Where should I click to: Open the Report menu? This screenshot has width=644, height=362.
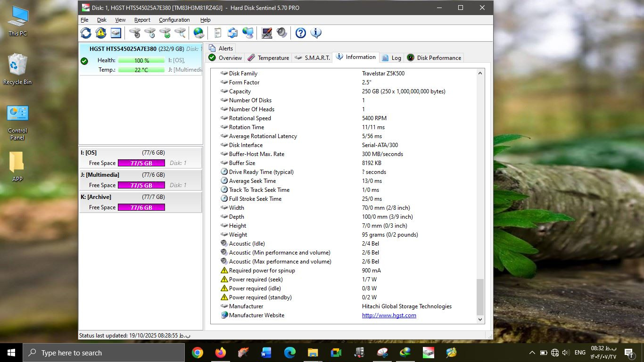(142, 20)
